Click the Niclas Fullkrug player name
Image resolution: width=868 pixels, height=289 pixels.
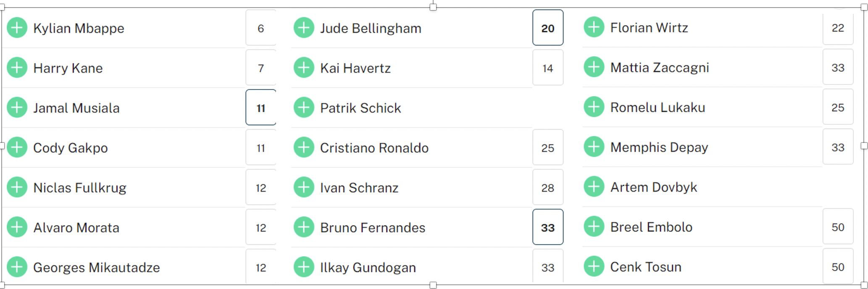coord(79,187)
